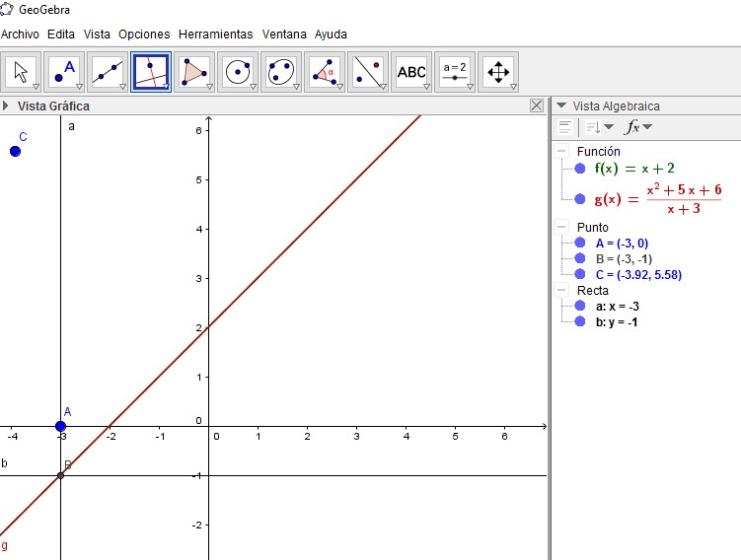Select the Slider a=2 tool
The height and width of the screenshot is (560, 741).
[455, 72]
